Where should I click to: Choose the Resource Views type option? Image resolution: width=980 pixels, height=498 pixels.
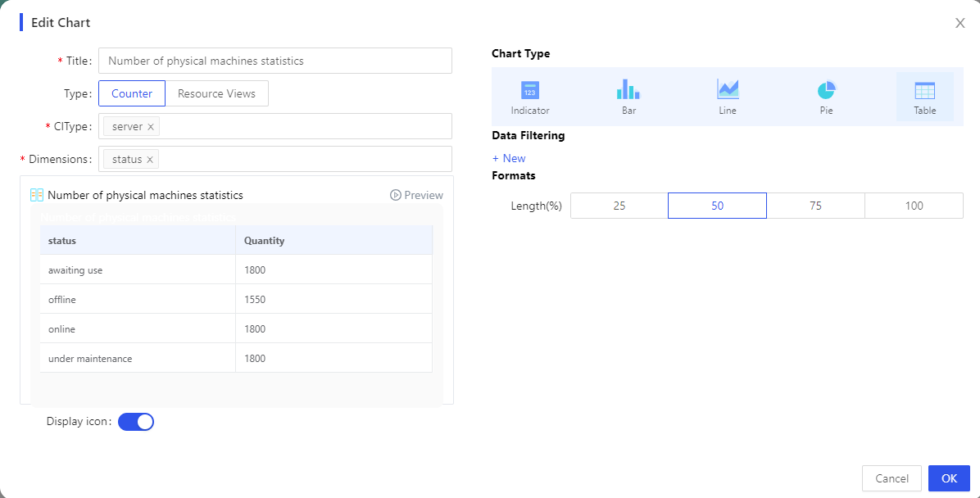pos(217,93)
